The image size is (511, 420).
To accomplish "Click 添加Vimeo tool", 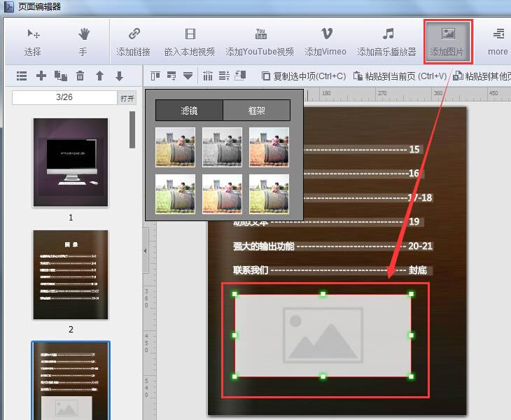I will 325,42.
